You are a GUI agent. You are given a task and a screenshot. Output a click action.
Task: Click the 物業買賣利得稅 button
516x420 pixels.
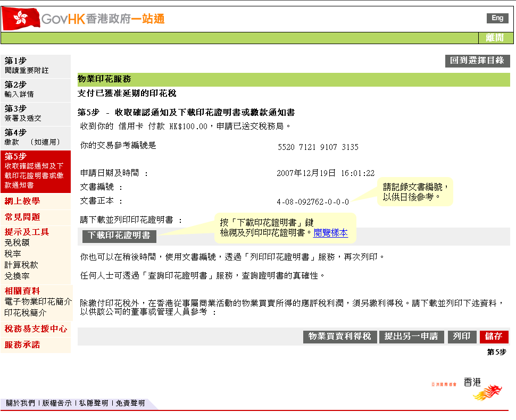click(340, 337)
